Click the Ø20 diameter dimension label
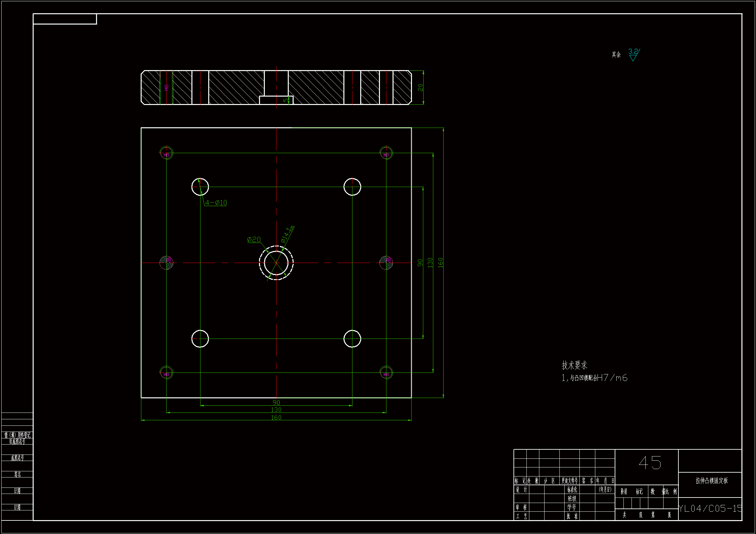 click(x=254, y=239)
